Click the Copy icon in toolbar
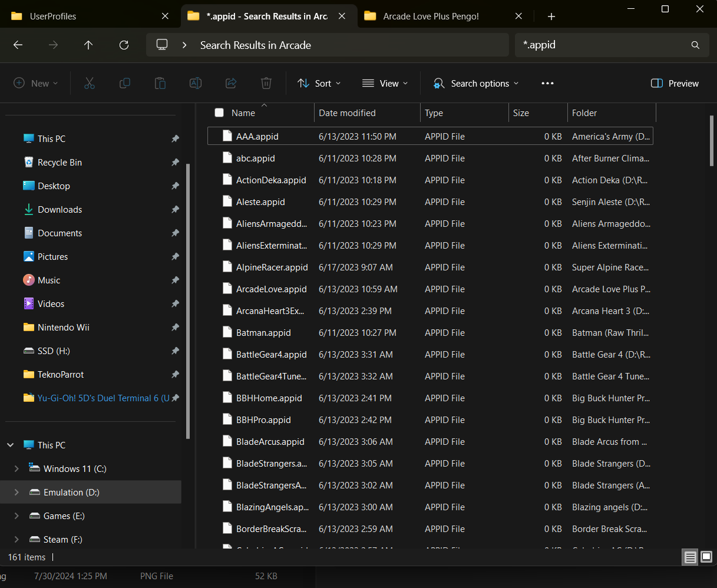The width and height of the screenshot is (717, 588). tap(125, 83)
